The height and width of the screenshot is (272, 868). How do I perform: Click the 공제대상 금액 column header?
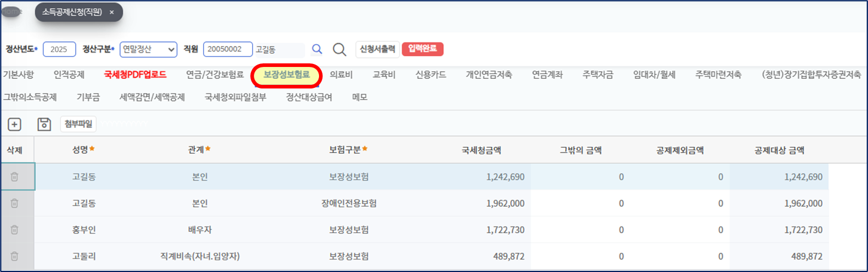click(779, 149)
